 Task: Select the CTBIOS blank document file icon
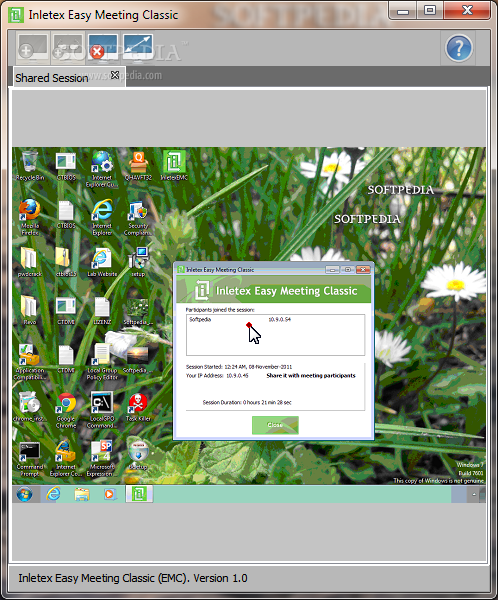pyautogui.click(x=66, y=215)
